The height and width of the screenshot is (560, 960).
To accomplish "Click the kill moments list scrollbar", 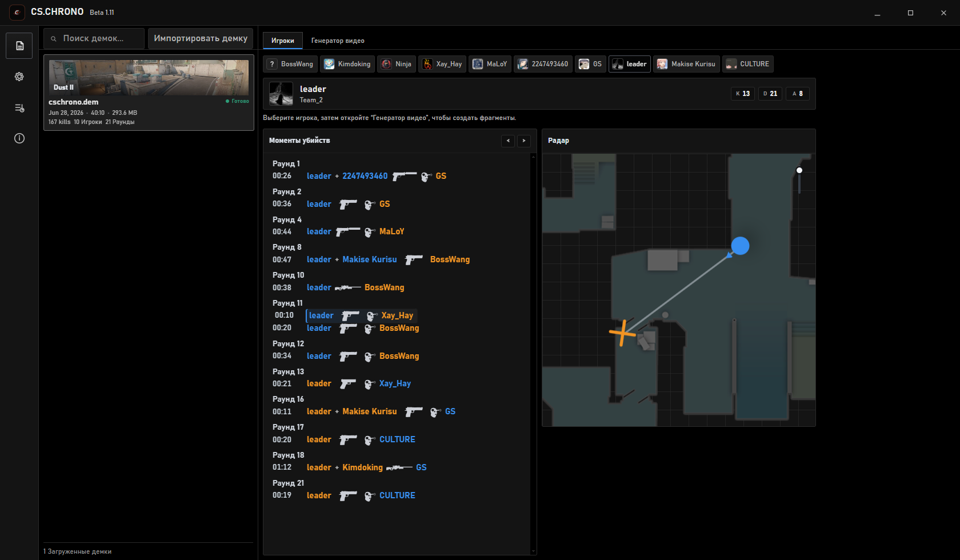I will 534,354.
